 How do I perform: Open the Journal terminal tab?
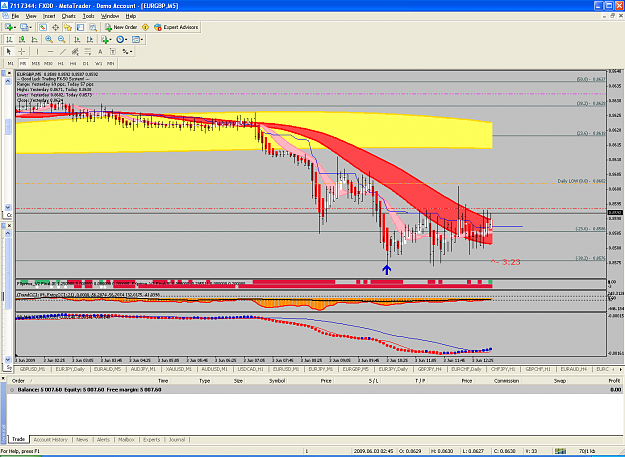point(177,439)
